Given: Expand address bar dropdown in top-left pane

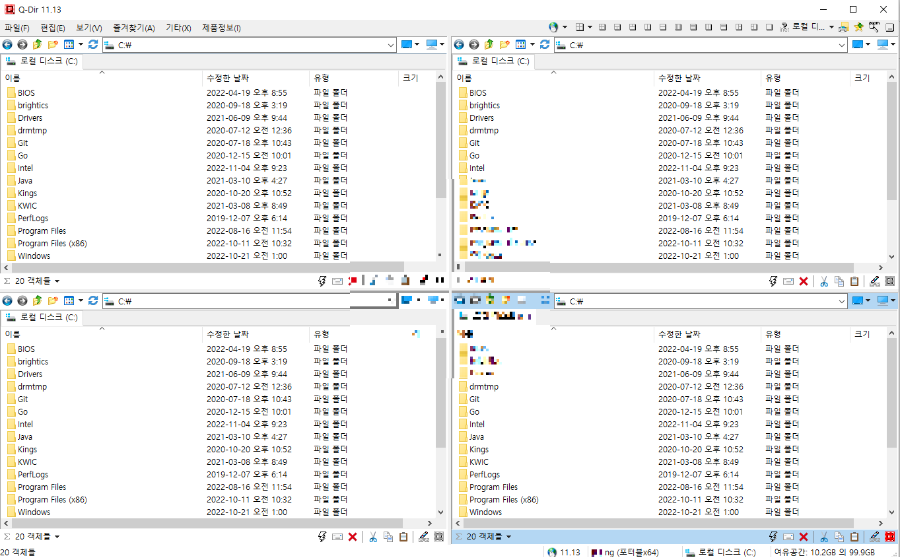Looking at the screenshot, I should click(390, 45).
